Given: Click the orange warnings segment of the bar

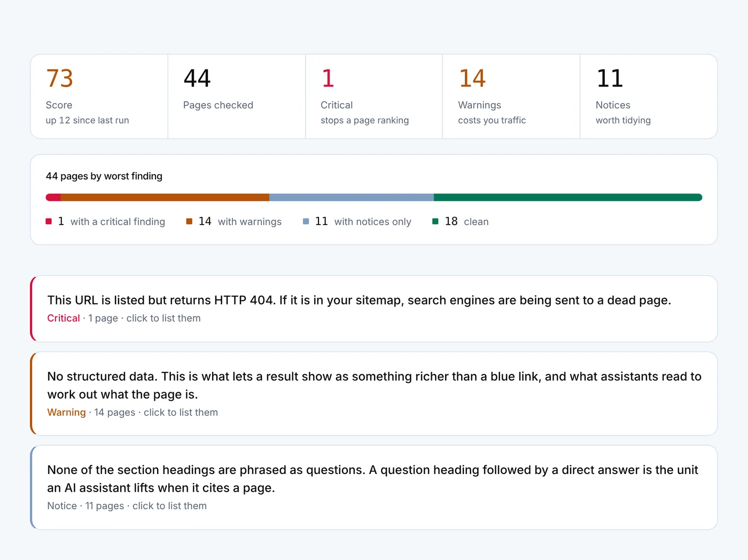Looking at the screenshot, I should [x=165, y=197].
